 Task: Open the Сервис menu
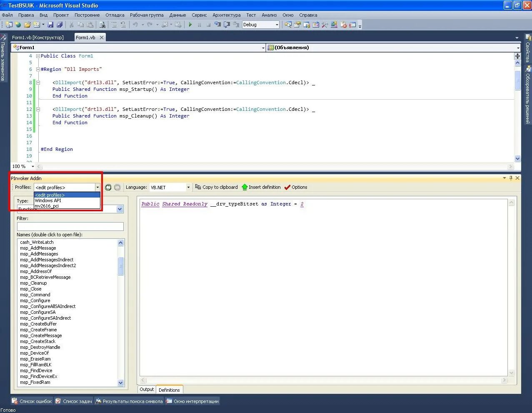tap(199, 15)
